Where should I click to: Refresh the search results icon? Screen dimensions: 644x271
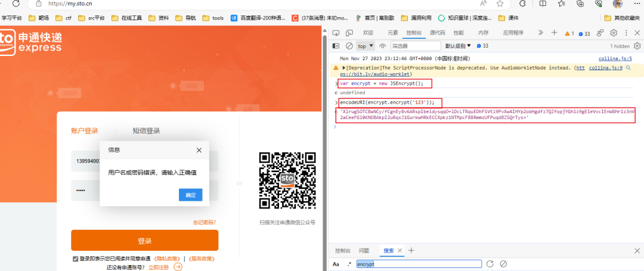pos(490,264)
